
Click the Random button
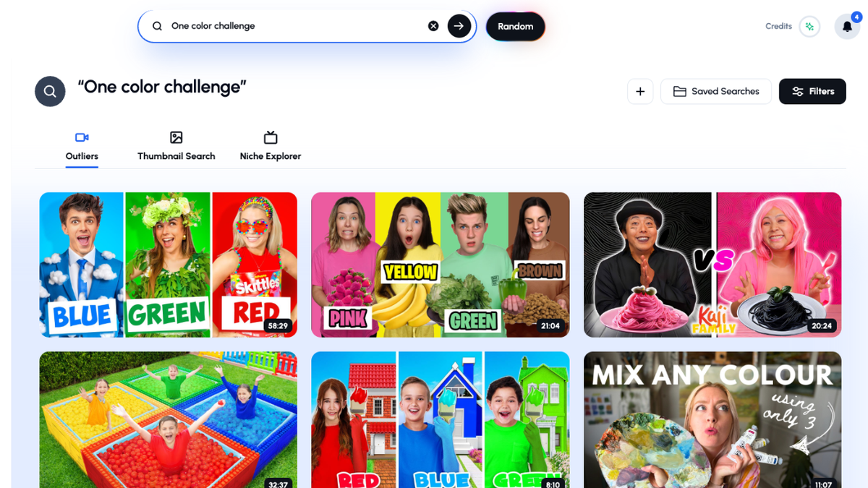[x=516, y=26]
